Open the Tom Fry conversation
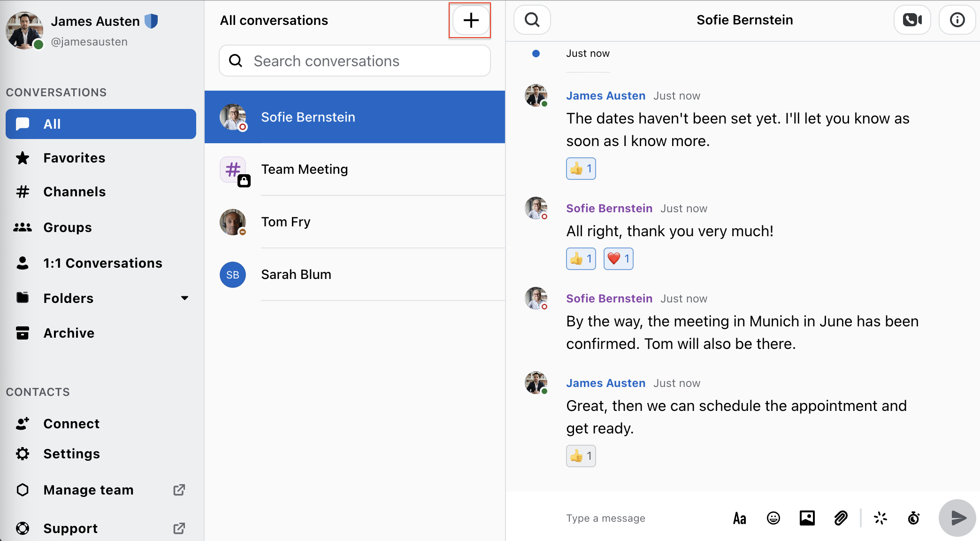 point(355,222)
